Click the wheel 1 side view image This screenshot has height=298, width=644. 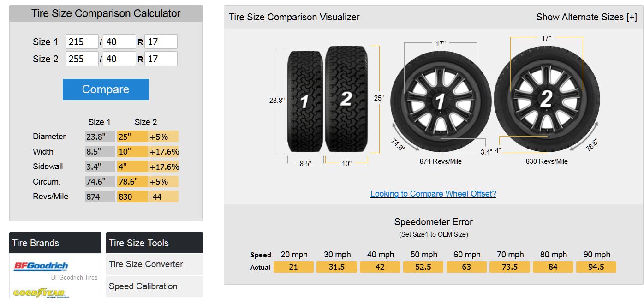(x=440, y=101)
